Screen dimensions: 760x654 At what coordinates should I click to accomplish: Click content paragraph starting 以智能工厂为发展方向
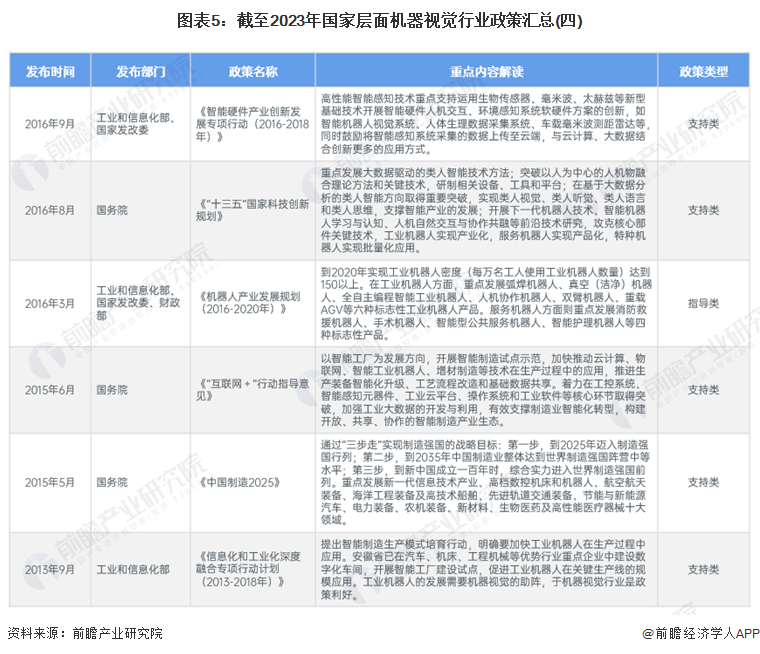(484, 390)
